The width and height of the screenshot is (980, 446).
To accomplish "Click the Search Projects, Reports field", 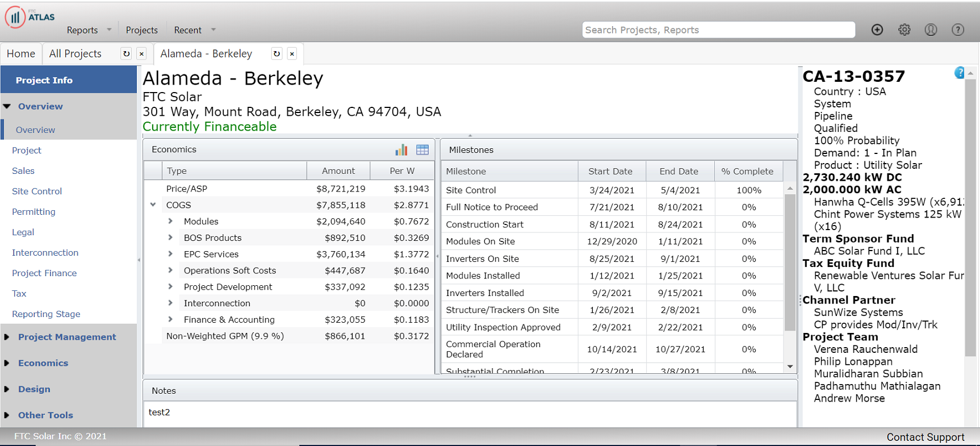I will [719, 30].
